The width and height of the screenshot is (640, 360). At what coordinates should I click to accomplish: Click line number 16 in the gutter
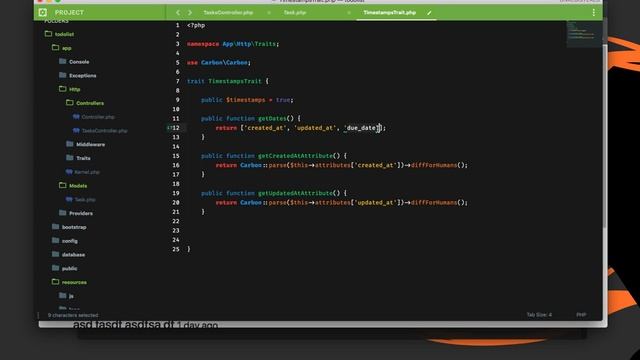tap(176, 165)
